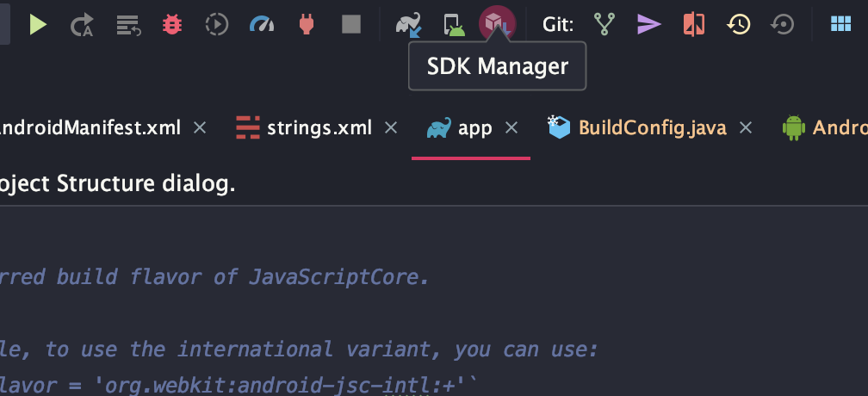Click the Project Structure dialog notification text
Viewport: 868px width, 396px height.
[x=118, y=184]
